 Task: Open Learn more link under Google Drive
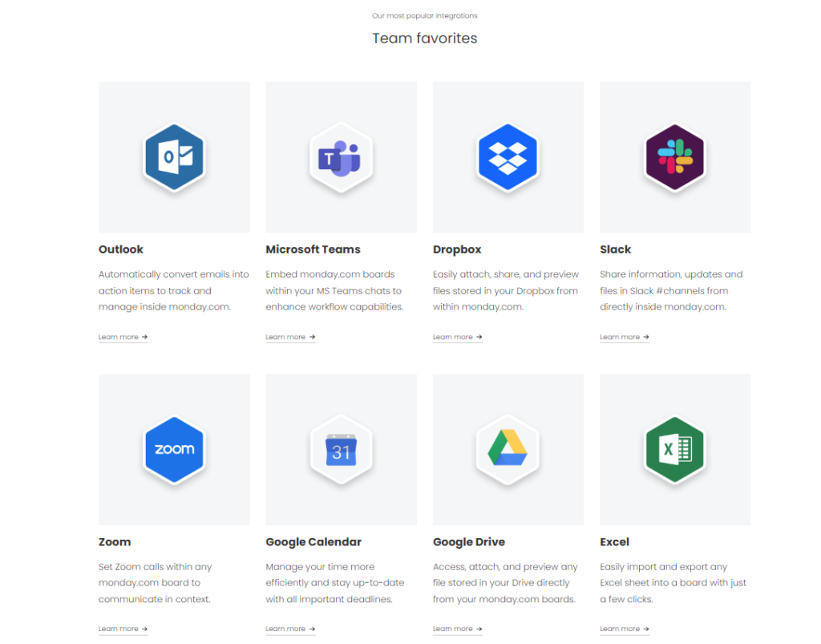[457, 629]
